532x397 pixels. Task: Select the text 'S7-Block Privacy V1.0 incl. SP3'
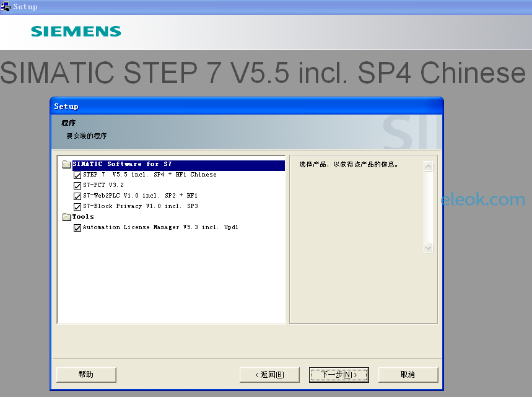141,206
